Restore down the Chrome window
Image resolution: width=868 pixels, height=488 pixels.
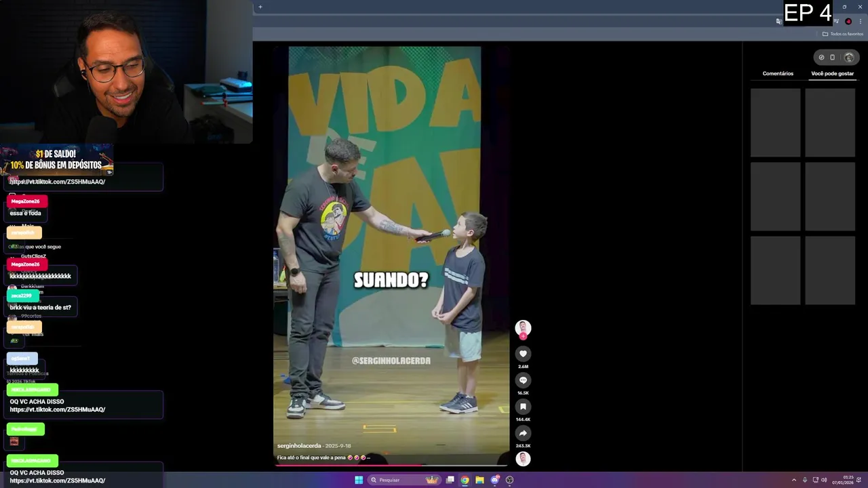tap(844, 7)
